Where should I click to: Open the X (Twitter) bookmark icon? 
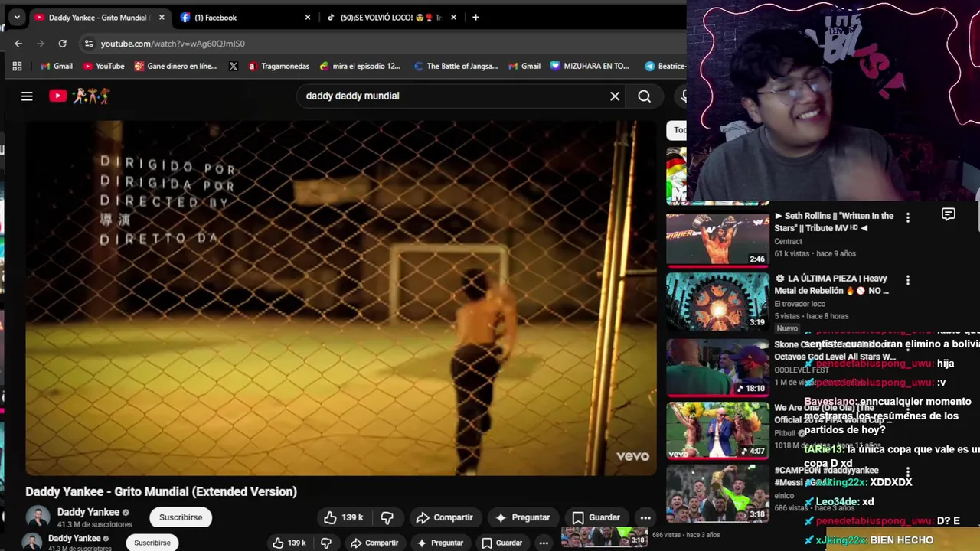tap(234, 67)
